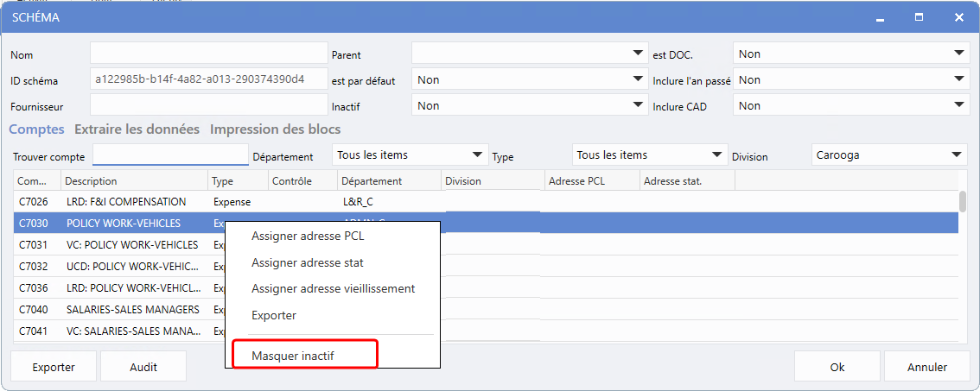Click into the Nom text field
This screenshot has width=980, height=391.
[208, 54]
